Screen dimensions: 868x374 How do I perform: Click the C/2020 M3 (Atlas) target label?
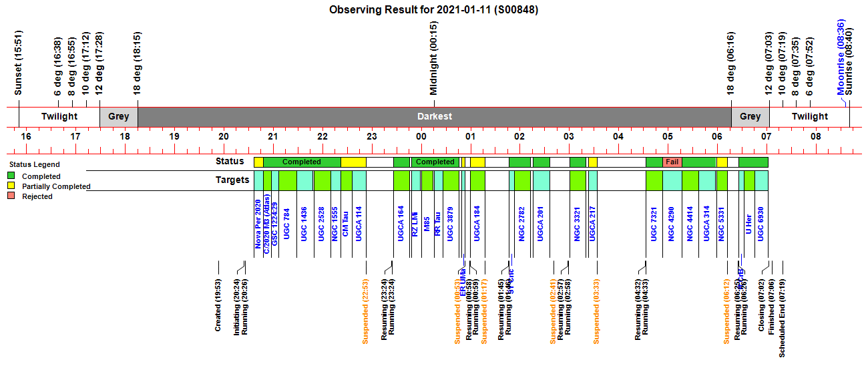pos(267,223)
